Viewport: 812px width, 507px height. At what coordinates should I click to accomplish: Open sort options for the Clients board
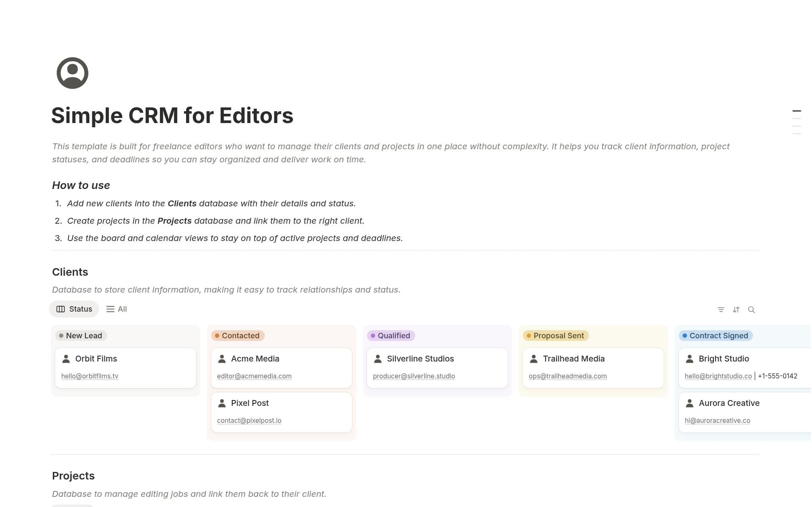[x=736, y=310]
